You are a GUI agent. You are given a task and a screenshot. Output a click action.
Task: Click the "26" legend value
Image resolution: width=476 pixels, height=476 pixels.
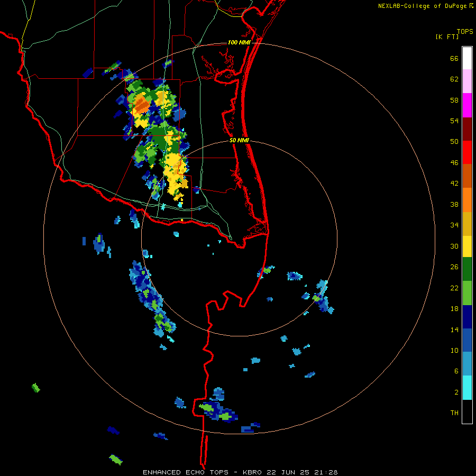pos(454,267)
